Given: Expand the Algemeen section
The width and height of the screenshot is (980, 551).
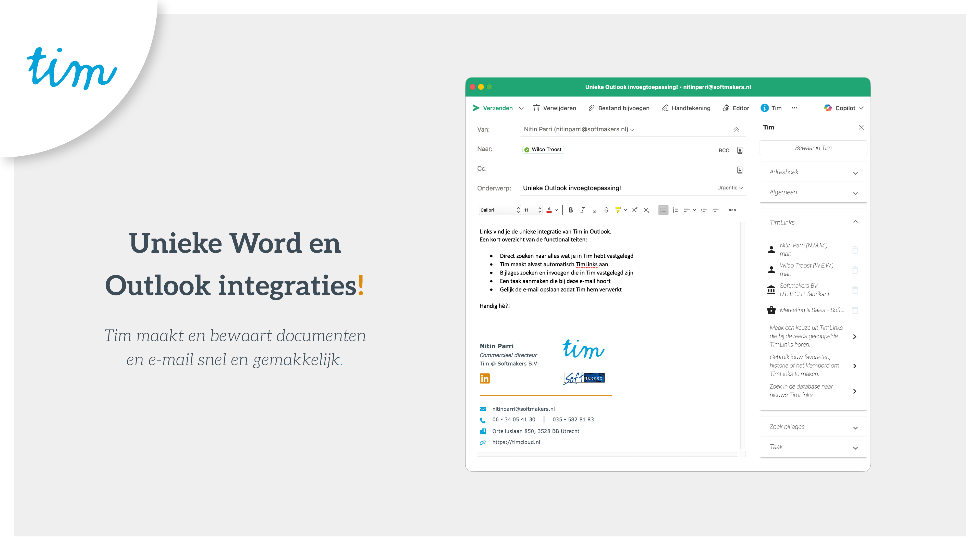Looking at the screenshot, I should point(813,192).
